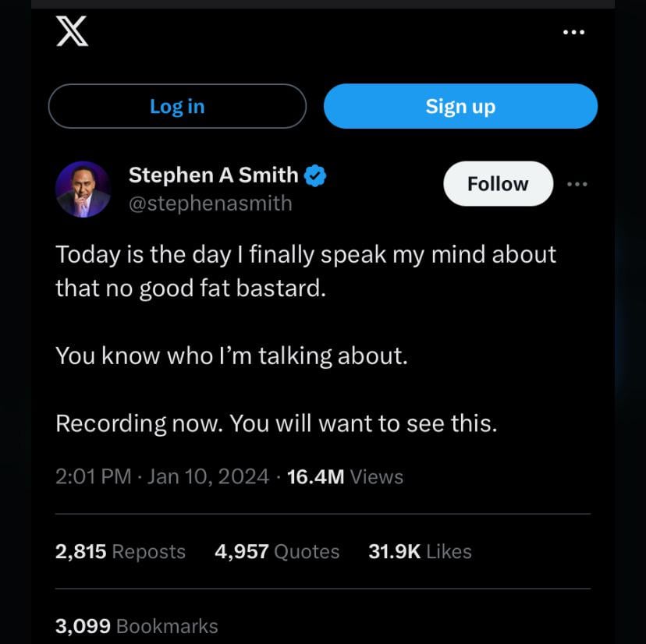Screen dimensions: 646x644
Task: Click the "Today is the day" tweet paragraph
Action: (x=305, y=271)
